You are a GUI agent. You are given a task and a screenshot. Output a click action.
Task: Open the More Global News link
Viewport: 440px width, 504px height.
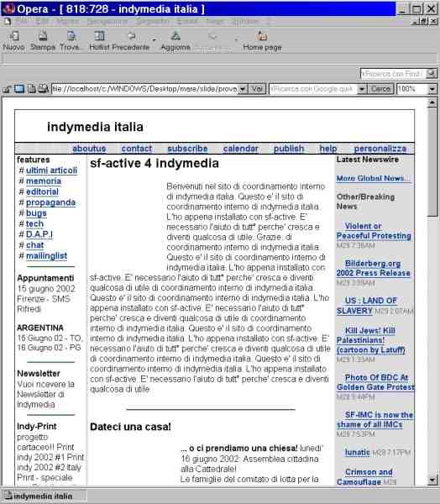(x=373, y=178)
